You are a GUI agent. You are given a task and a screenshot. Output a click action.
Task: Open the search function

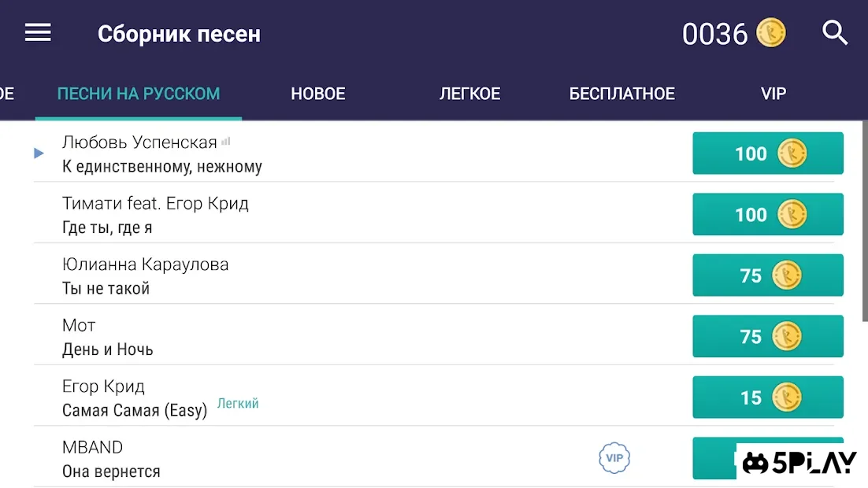[x=835, y=33]
